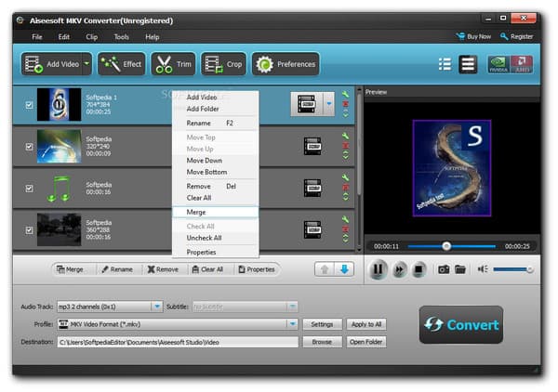Switch to compact list view icon
Image resolution: width=558 pixels, height=392 pixels.
[x=445, y=64]
